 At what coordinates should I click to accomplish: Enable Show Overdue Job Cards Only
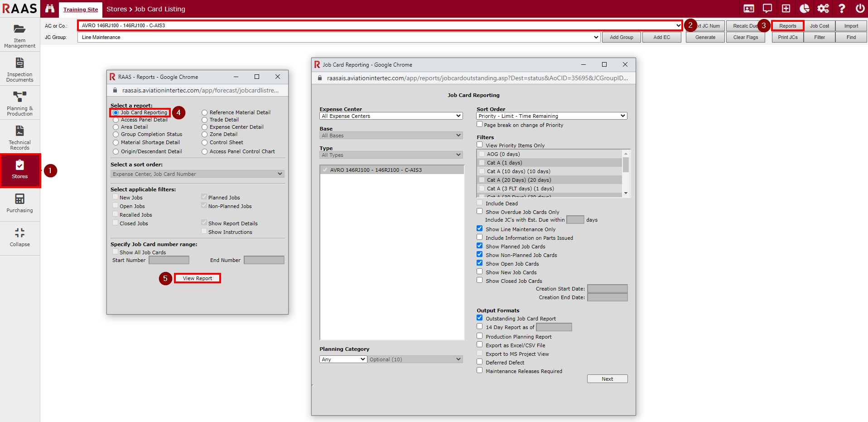point(480,212)
